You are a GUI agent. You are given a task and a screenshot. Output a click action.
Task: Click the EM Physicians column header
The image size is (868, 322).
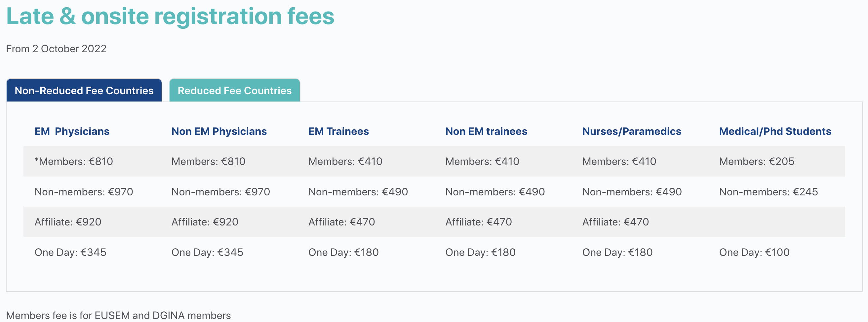[72, 131]
